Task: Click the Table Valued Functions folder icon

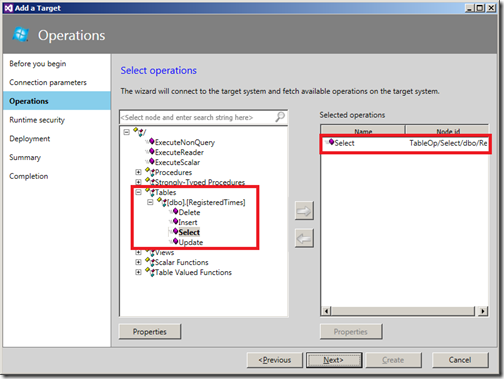Action: tap(150, 272)
